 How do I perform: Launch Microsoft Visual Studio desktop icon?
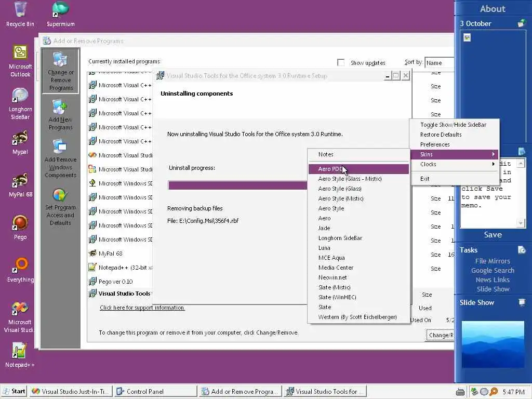point(20,317)
